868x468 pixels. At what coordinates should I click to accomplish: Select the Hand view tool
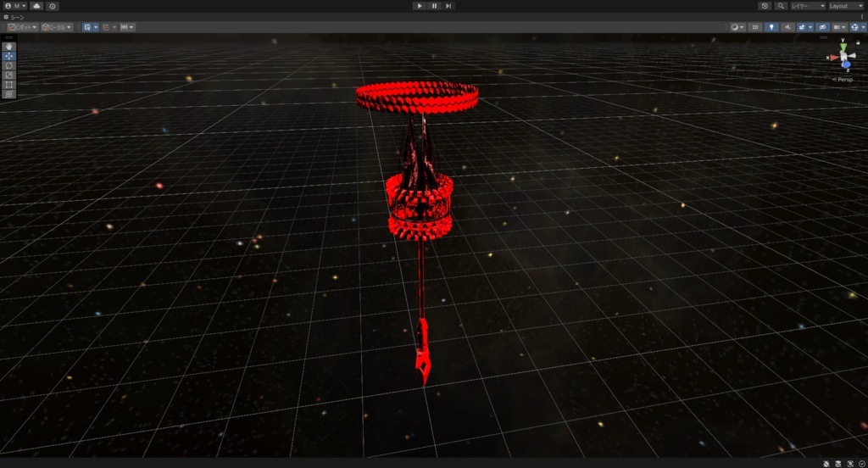pos(8,47)
